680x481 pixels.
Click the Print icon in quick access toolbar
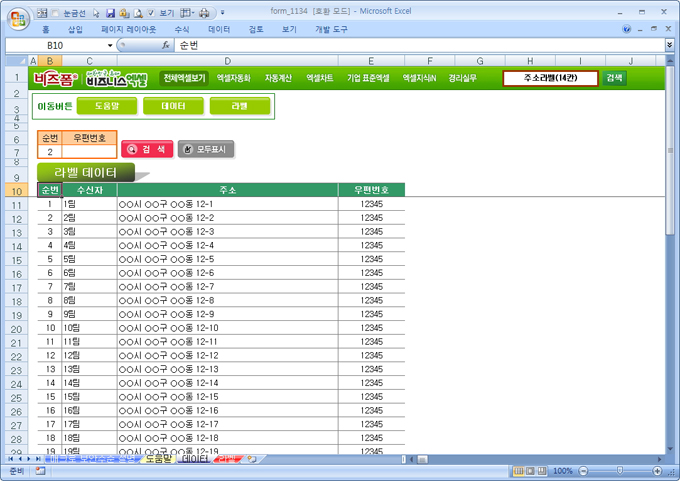pos(204,13)
